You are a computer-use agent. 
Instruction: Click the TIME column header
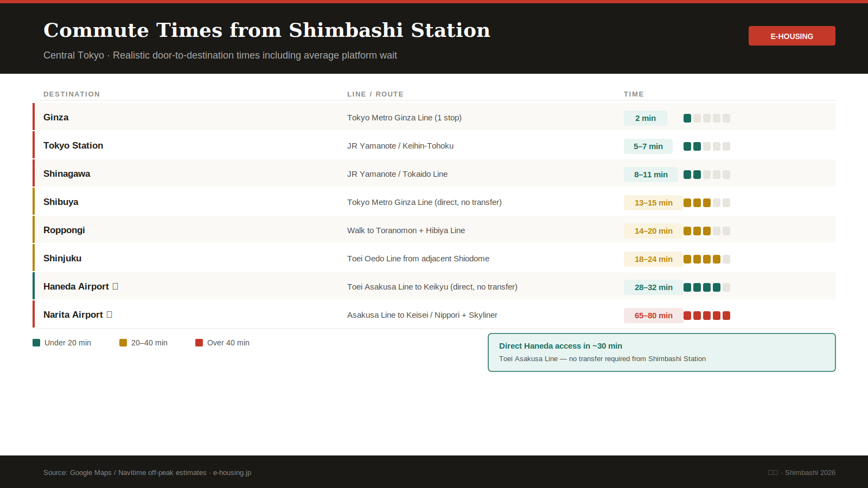pos(634,94)
